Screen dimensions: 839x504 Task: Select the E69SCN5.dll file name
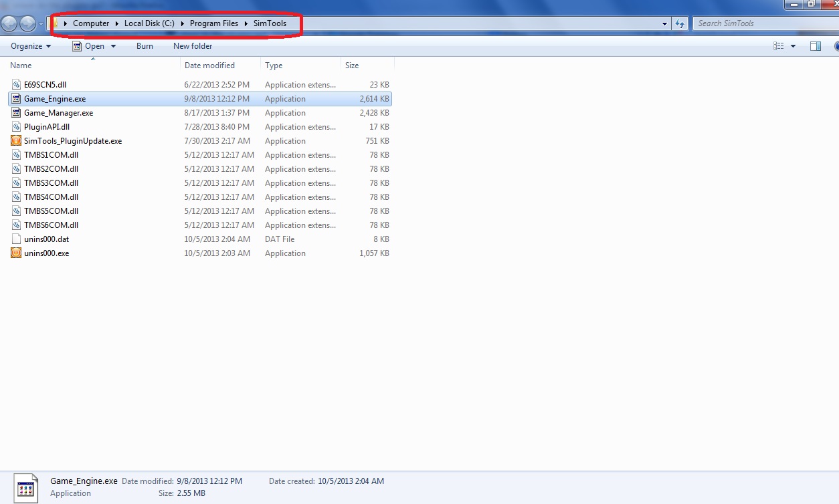(45, 85)
